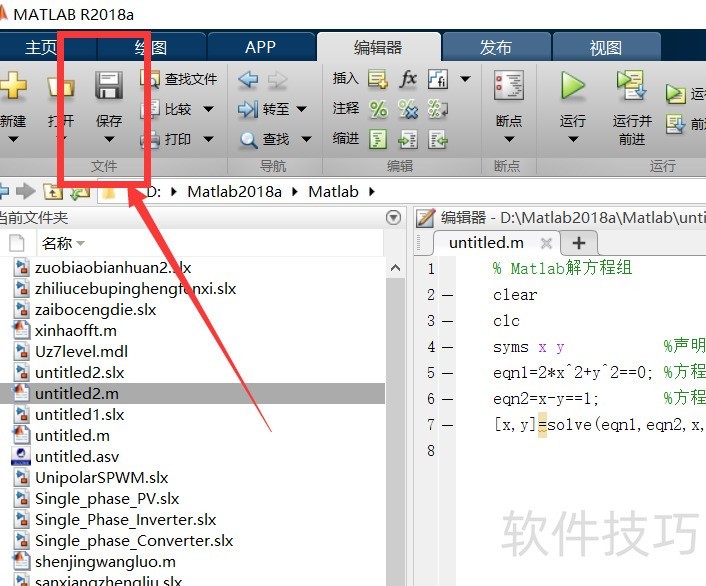
Task: Select the untitled.m editor tab
Action: [486, 243]
